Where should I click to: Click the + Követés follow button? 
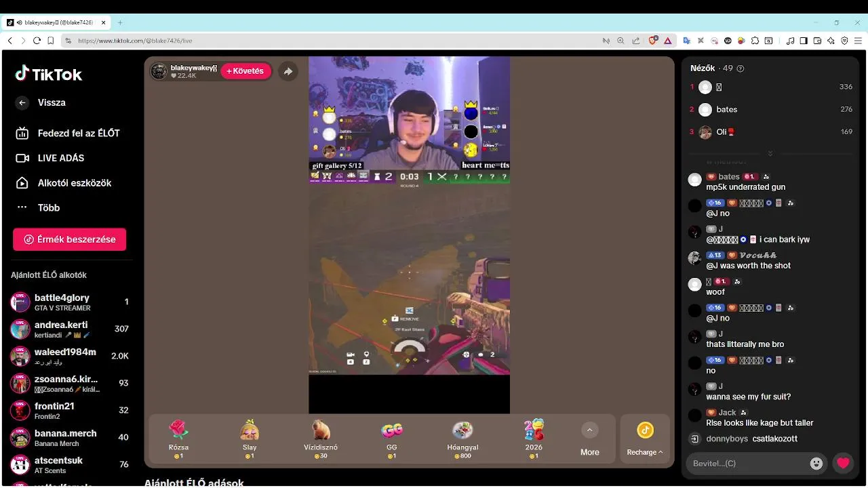pyautogui.click(x=245, y=71)
